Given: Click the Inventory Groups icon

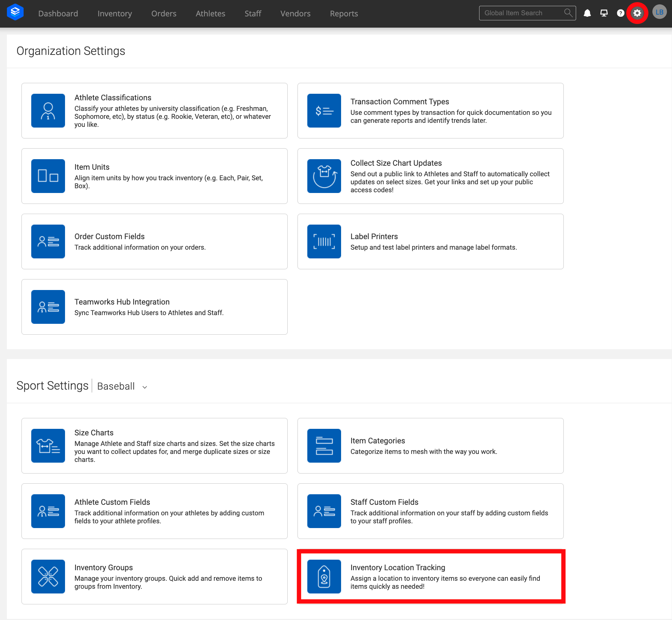Looking at the screenshot, I should 48,576.
